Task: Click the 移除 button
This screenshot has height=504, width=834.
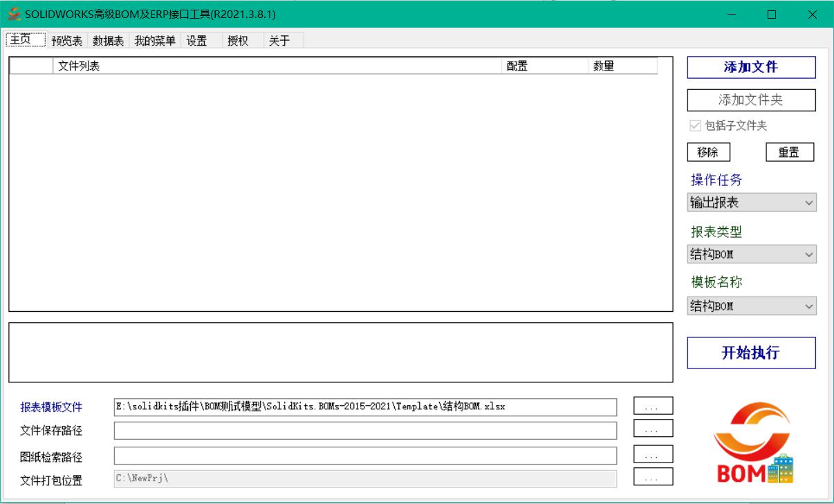Action: point(708,152)
